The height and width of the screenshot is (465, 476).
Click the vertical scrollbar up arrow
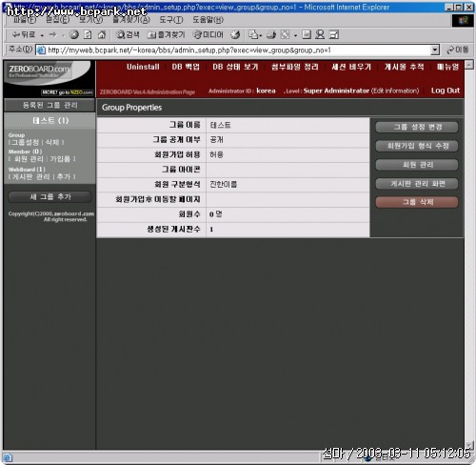coord(469,65)
